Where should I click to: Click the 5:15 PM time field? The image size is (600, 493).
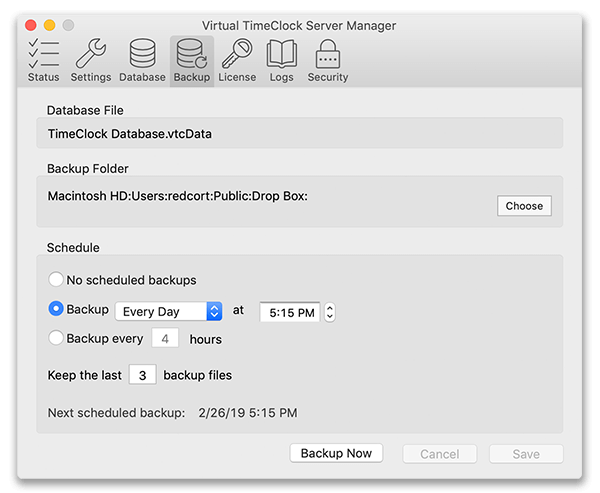(x=290, y=312)
